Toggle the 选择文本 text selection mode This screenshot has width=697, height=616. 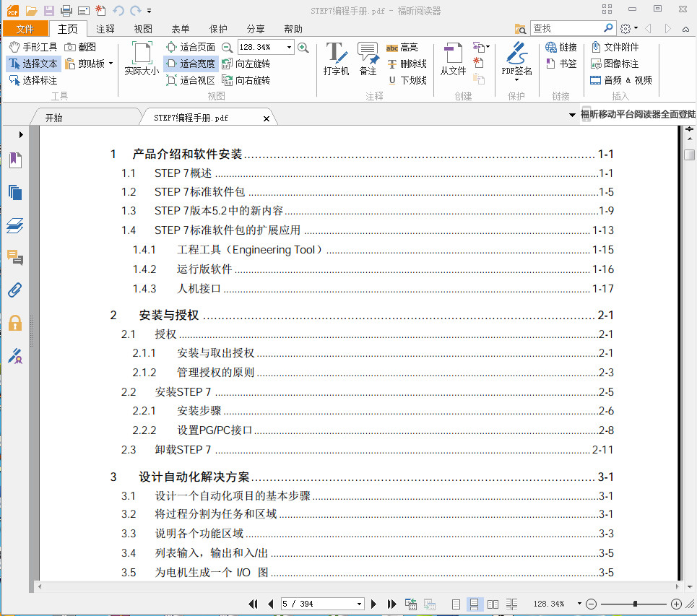36,63
